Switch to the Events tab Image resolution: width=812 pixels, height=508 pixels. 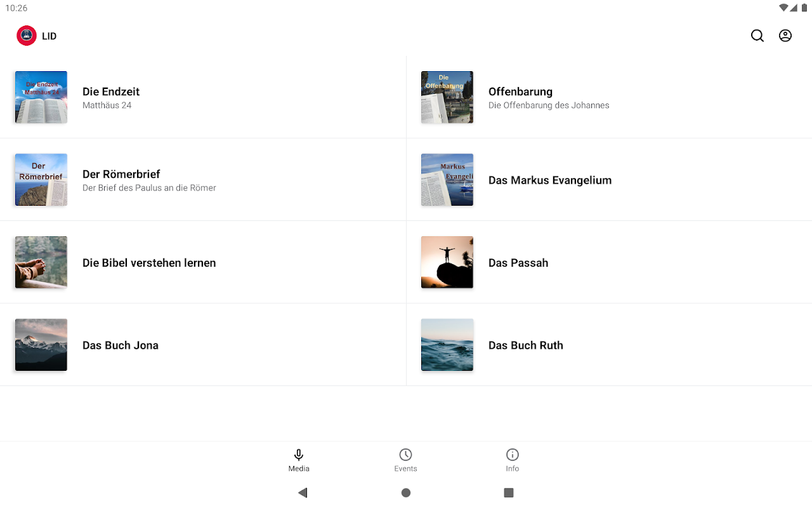(x=405, y=460)
